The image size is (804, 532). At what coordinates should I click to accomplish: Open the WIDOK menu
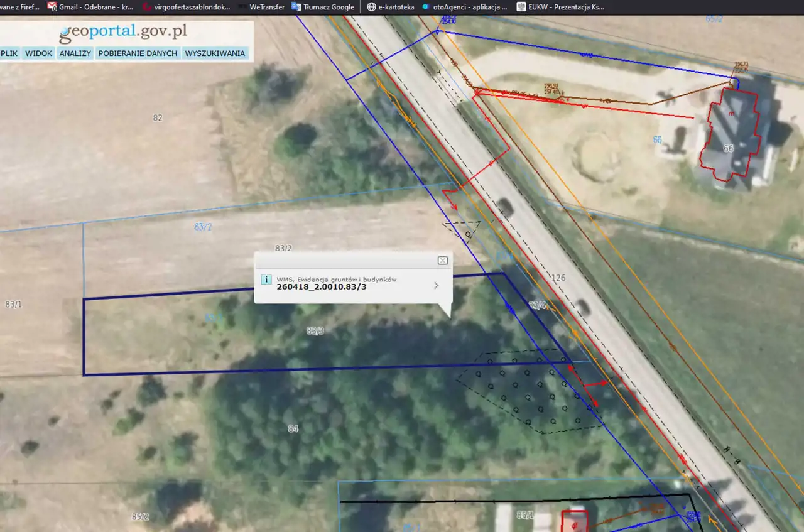38,53
